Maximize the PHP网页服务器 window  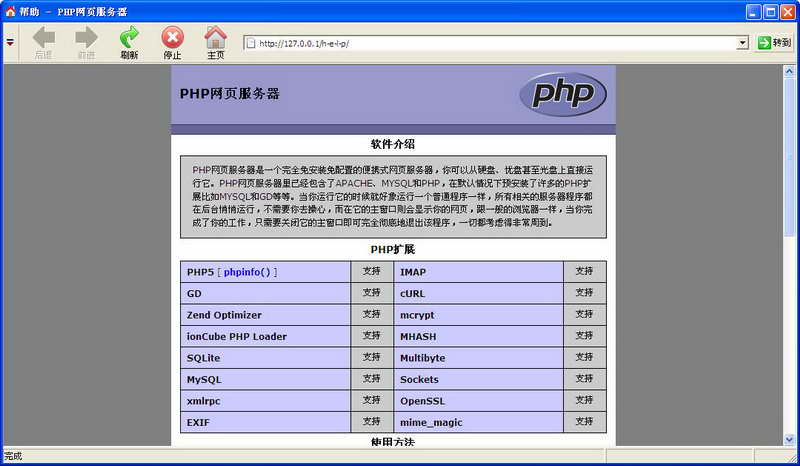[x=770, y=12]
